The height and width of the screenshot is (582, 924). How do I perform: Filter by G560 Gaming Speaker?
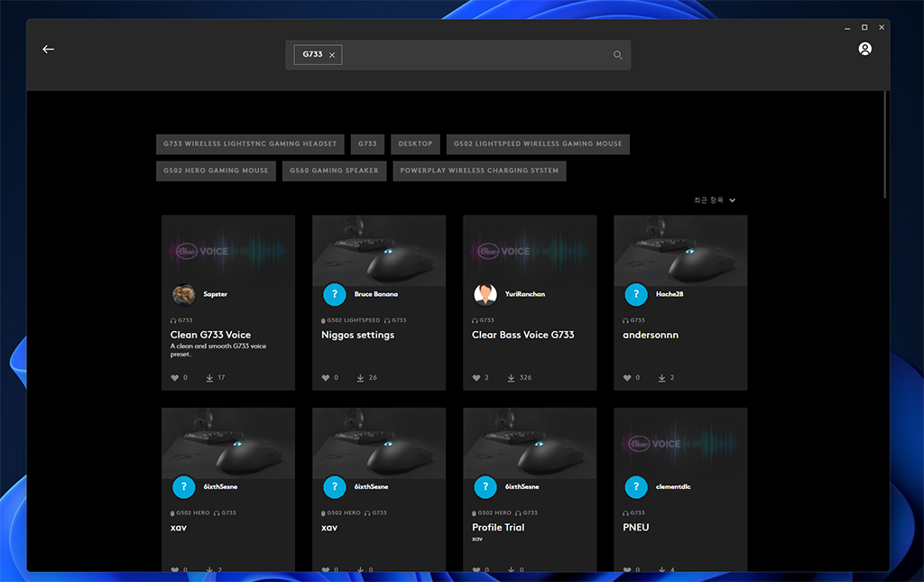click(334, 171)
